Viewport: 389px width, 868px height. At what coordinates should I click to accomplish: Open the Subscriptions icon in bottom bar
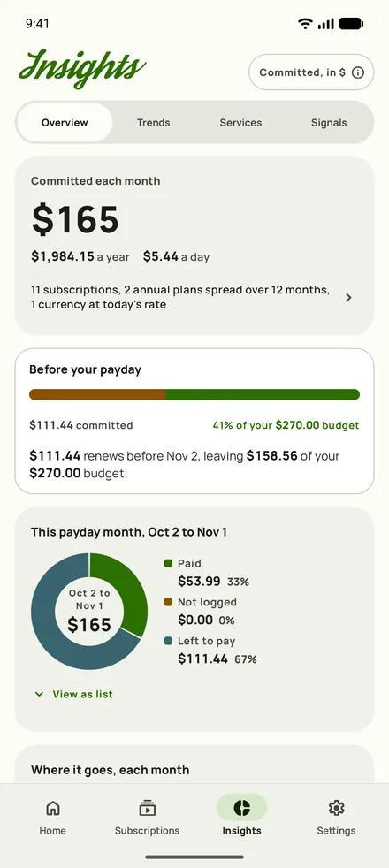147,808
